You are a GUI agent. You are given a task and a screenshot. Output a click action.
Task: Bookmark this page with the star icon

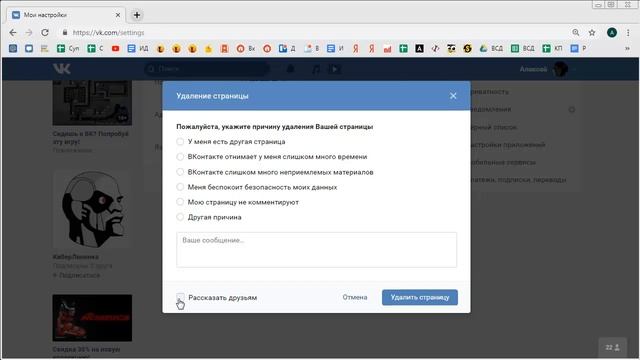pos(592,33)
